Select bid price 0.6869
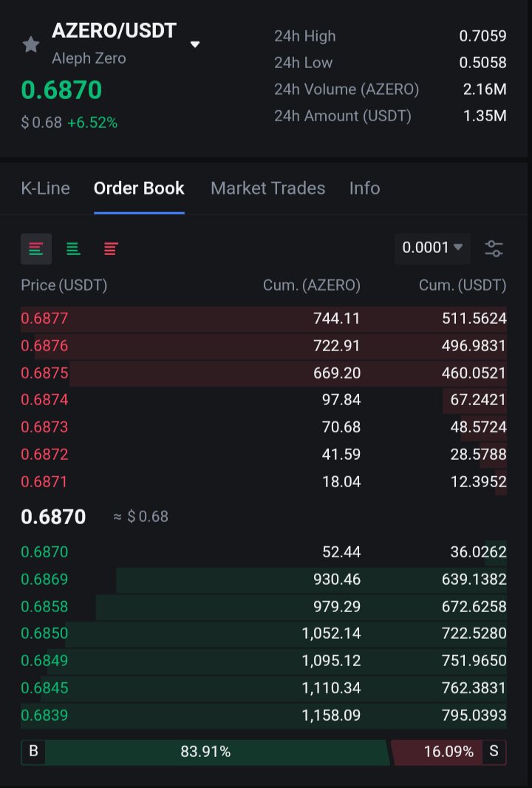Image resolution: width=532 pixels, height=788 pixels. 44,579
